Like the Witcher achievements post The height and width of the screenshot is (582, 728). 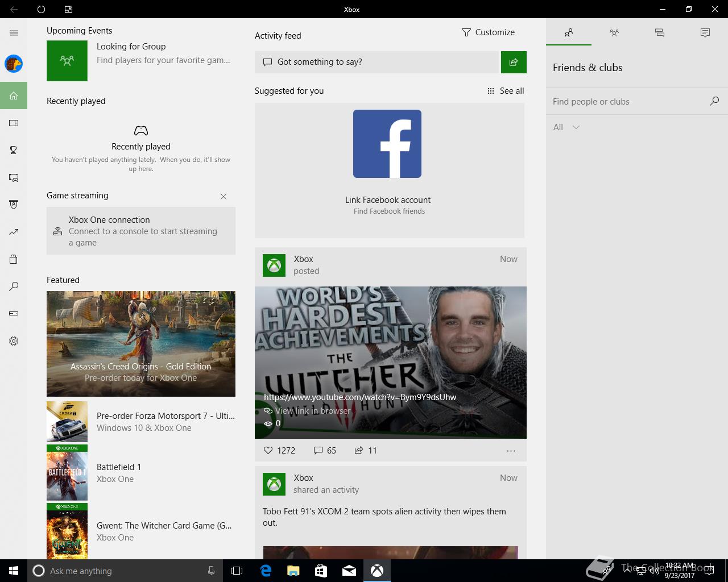pyautogui.click(x=279, y=450)
